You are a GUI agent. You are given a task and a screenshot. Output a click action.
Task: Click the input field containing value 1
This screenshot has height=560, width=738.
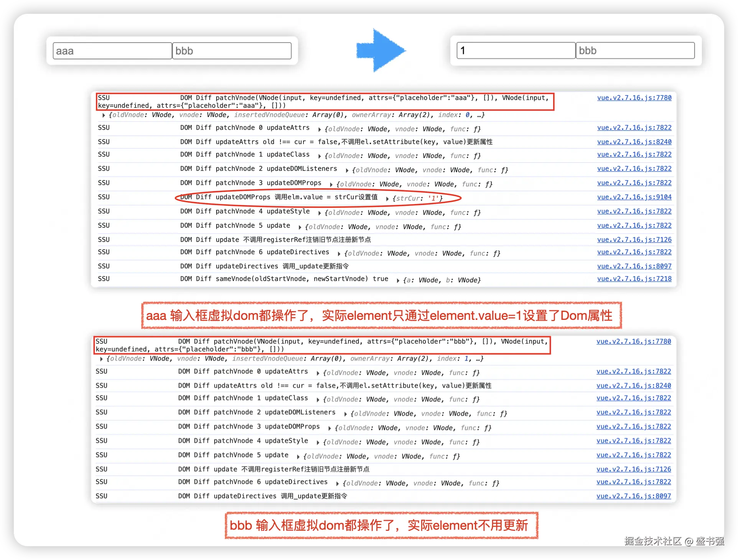[516, 51]
